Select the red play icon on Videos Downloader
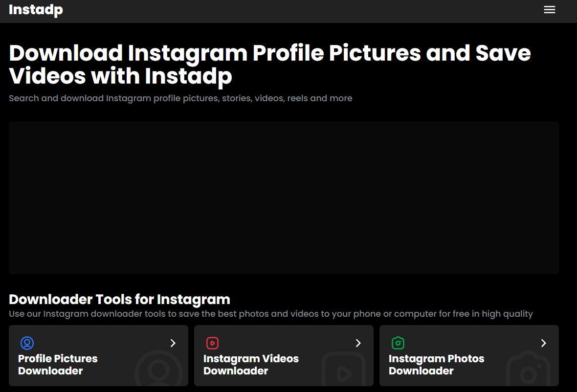577x392 pixels. point(212,343)
